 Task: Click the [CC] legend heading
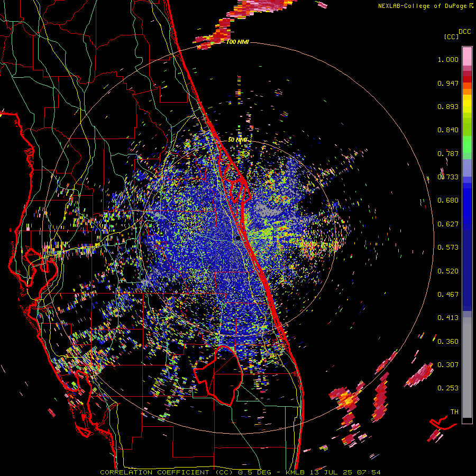coord(451,36)
